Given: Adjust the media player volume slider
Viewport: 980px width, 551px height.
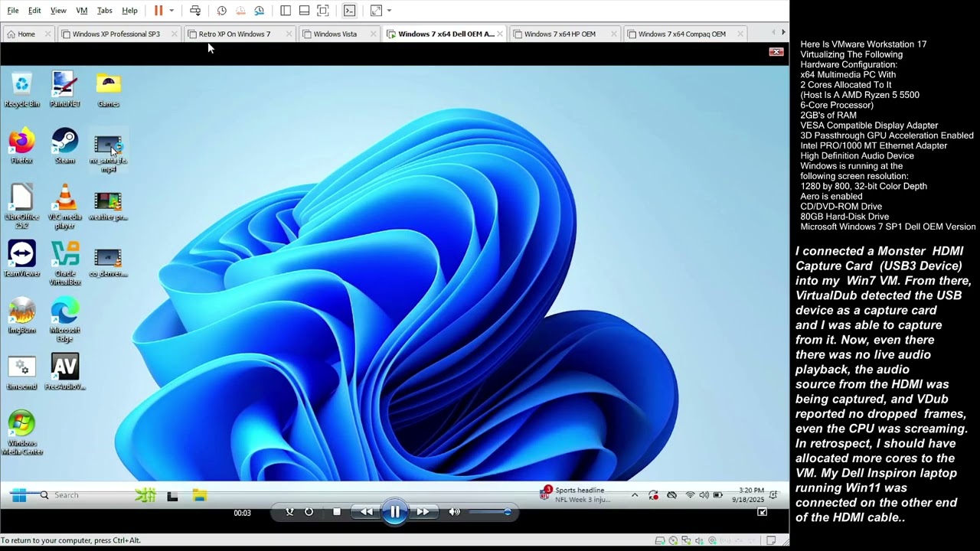Looking at the screenshot, I should [x=490, y=512].
